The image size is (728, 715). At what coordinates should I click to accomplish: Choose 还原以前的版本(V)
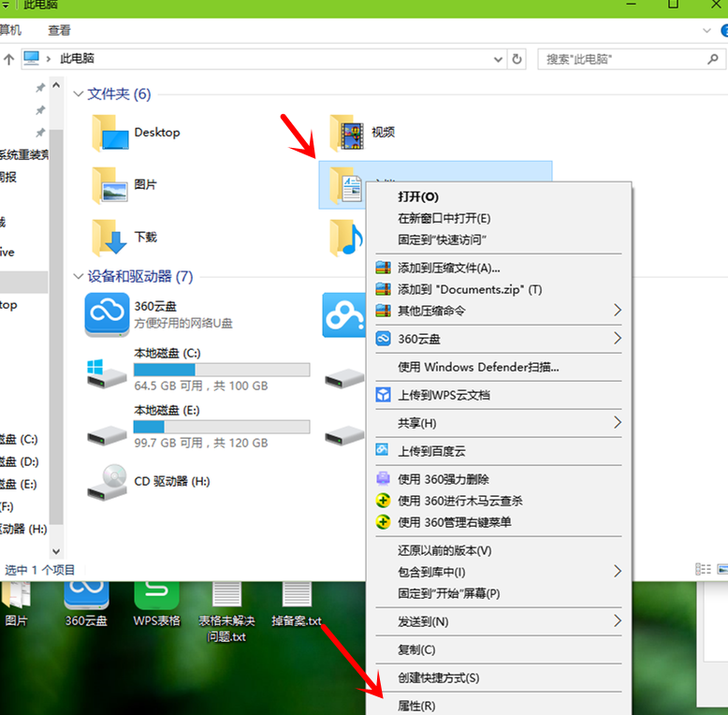point(498,550)
